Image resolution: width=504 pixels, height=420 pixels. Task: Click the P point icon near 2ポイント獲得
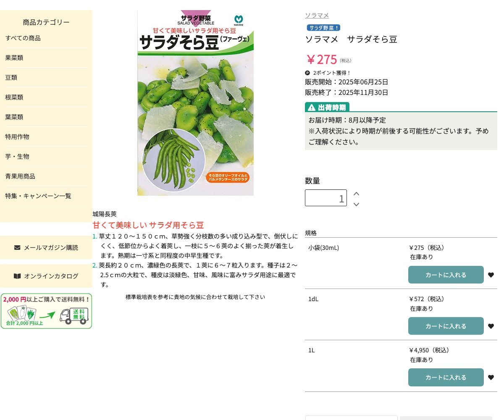pyautogui.click(x=307, y=73)
